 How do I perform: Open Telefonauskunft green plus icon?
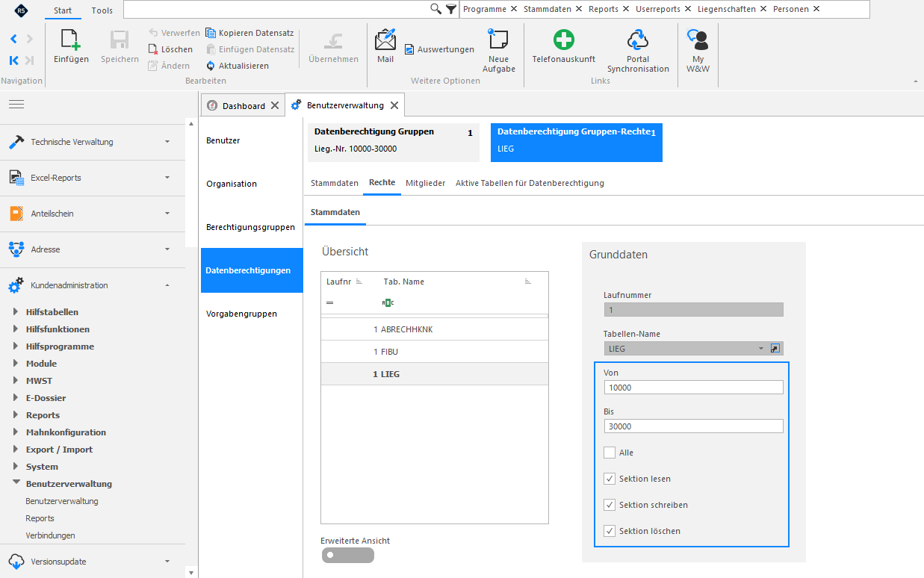coord(563,40)
